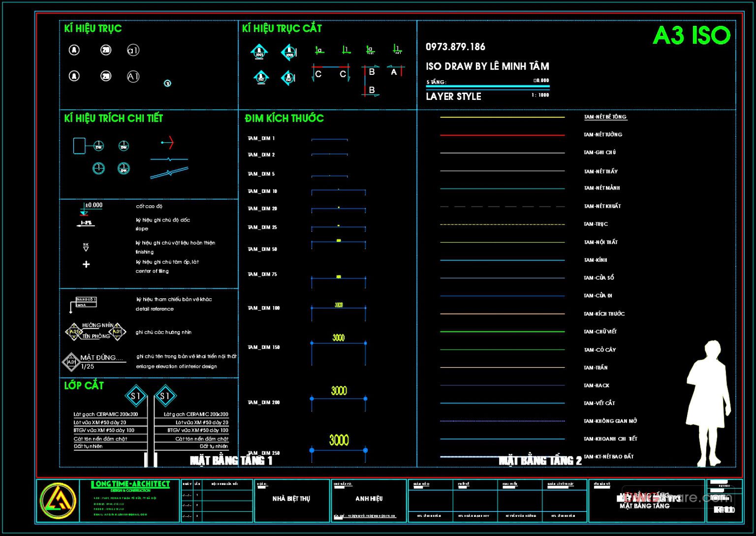Select the i=2% slope arrow symbol
756x536 pixels.
(x=86, y=223)
